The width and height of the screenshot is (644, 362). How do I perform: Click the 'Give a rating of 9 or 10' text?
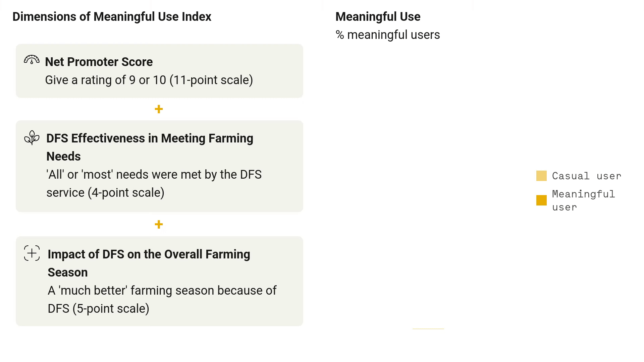pos(149,80)
